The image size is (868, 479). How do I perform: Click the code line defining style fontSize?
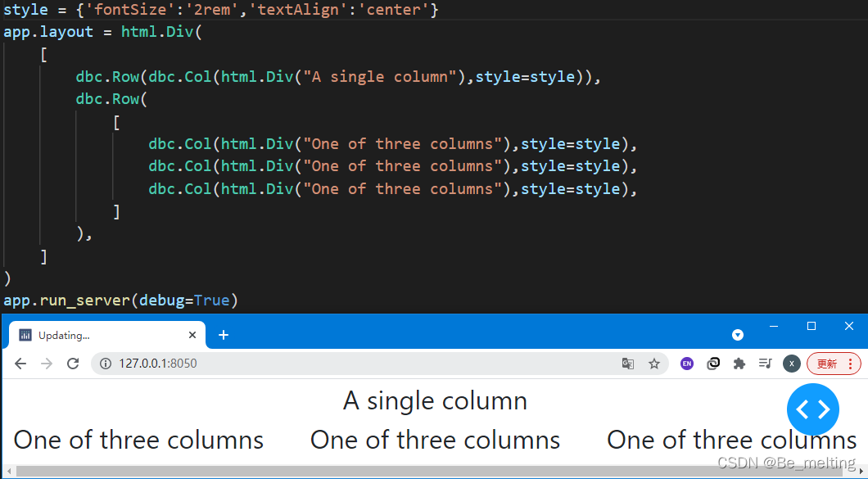point(221,10)
